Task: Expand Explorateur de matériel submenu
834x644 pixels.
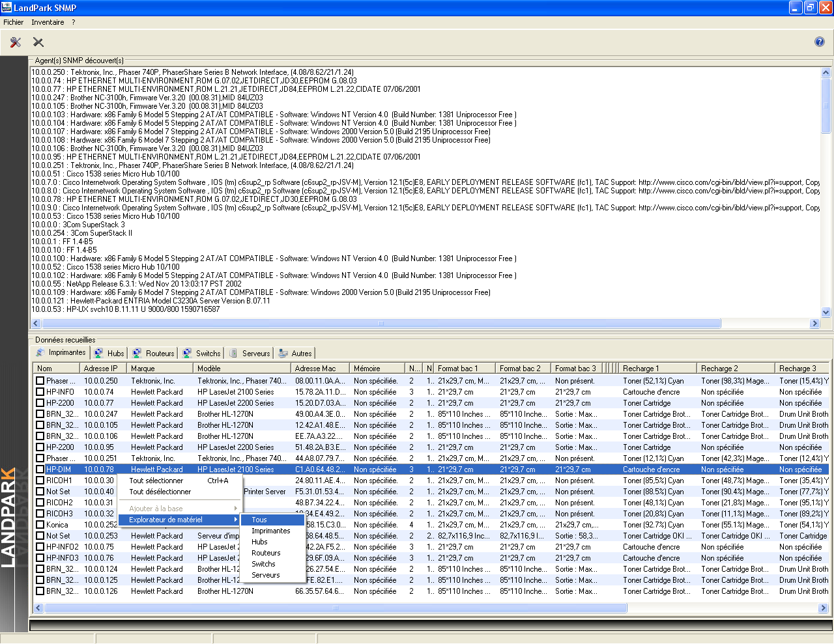Action: [x=179, y=520]
